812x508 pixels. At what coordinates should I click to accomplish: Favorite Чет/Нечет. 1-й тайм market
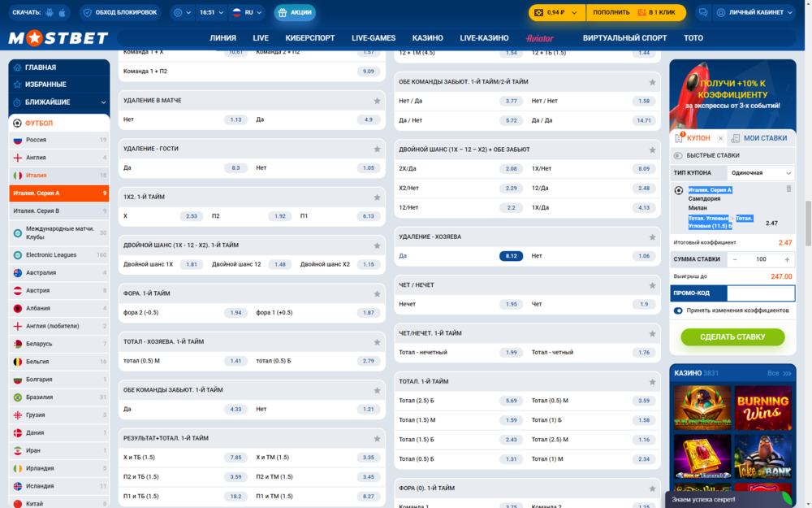coord(653,334)
